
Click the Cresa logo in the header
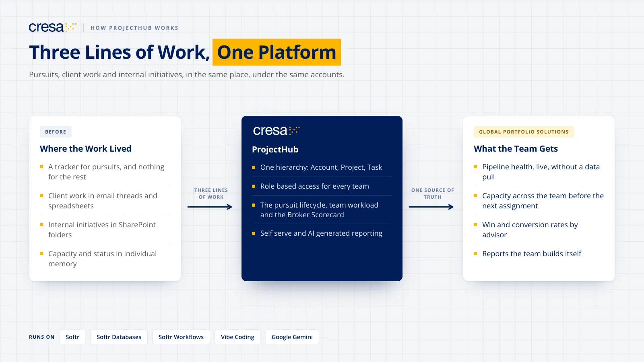53,27
